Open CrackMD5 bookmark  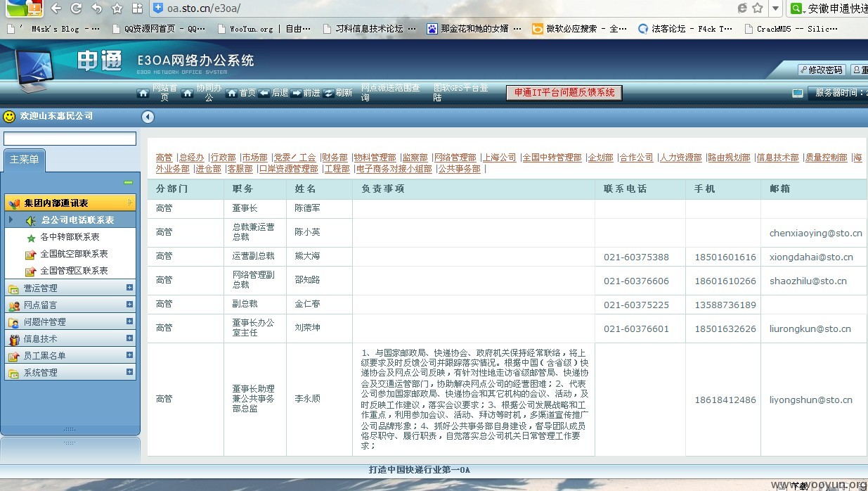coord(791,29)
